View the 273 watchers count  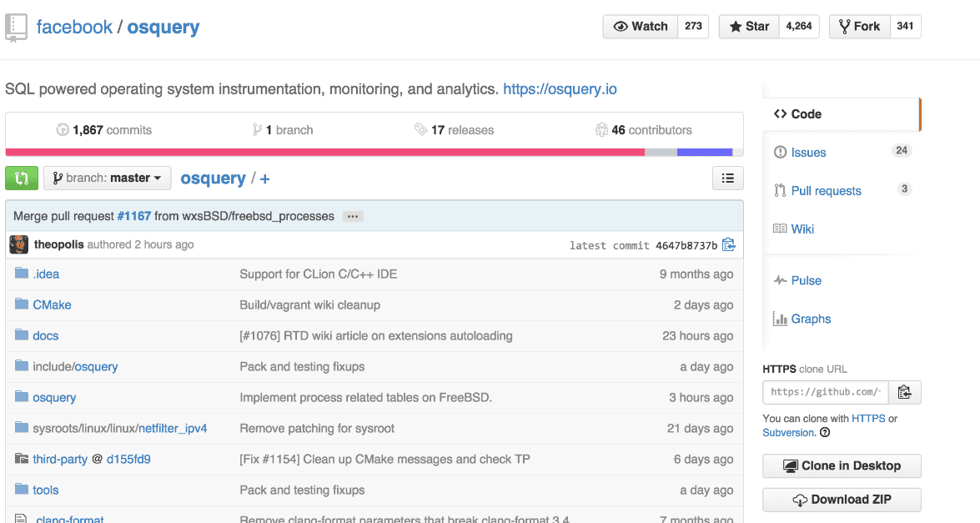(x=693, y=26)
